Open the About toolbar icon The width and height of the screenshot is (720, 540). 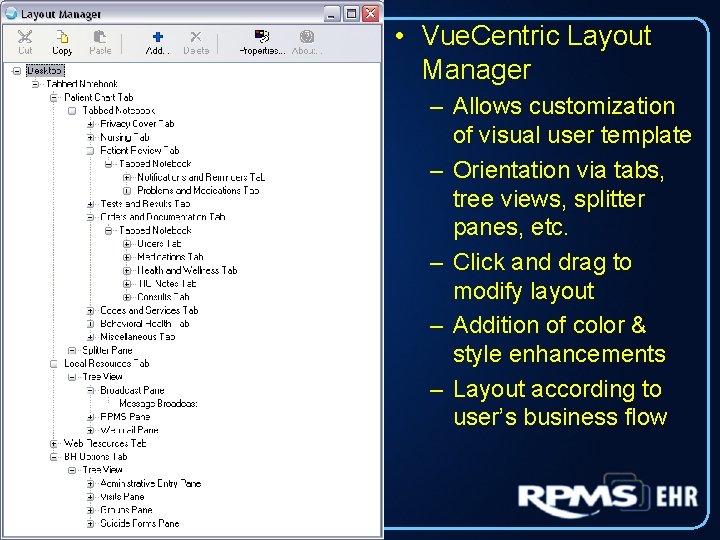click(307, 37)
